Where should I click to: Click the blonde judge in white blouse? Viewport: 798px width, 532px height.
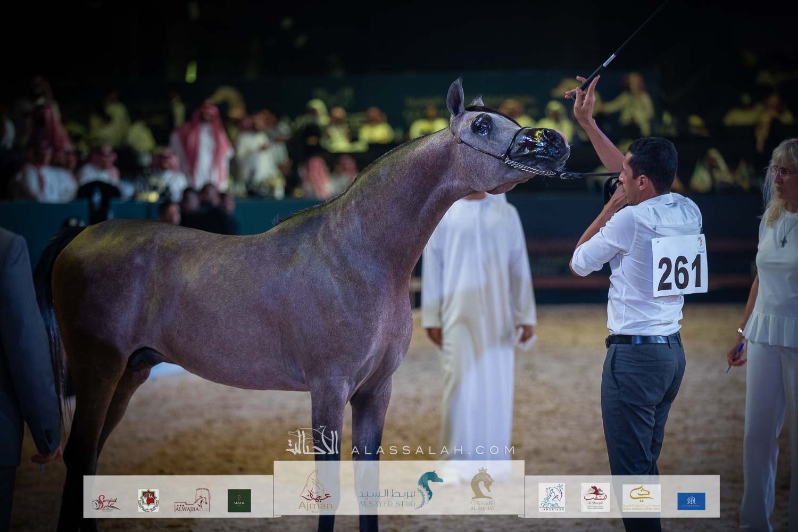tap(774, 298)
